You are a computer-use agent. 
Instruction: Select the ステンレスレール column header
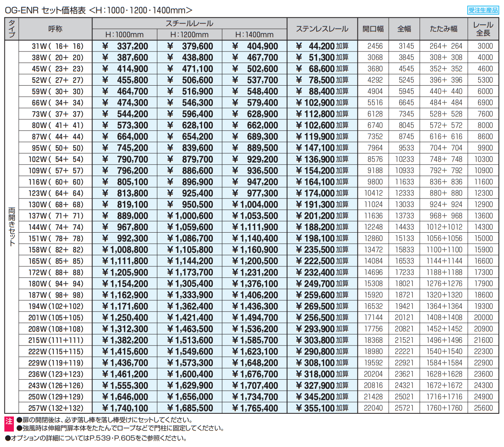[322, 29]
